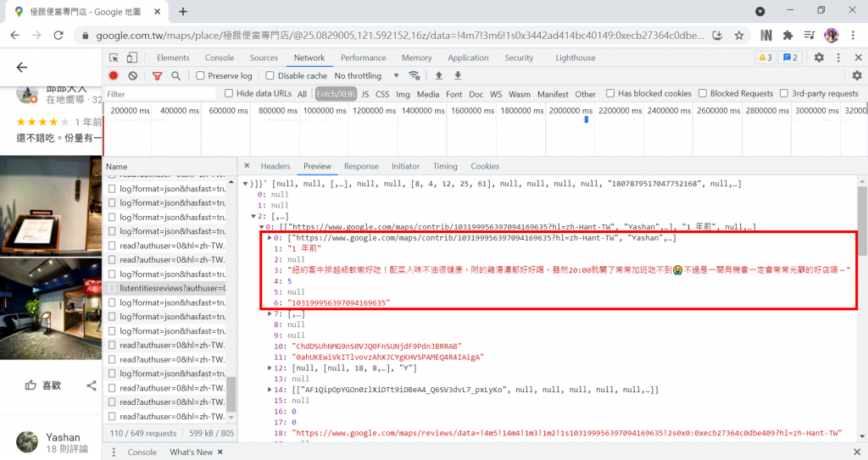Screen dimensions: 868x460
Task: Install the app from address bar icon
Action: coord(717,36)
